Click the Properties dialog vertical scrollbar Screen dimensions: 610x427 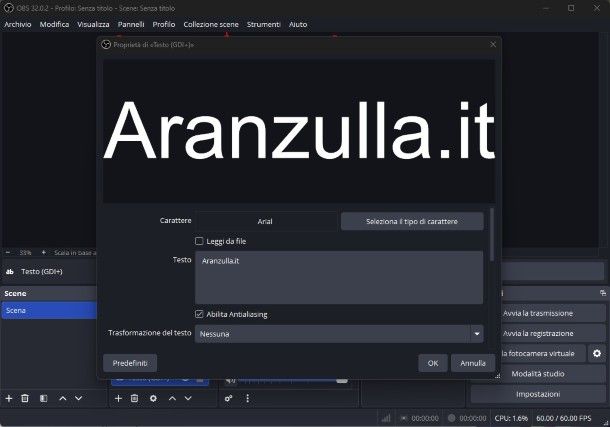(x=493, y=234)
